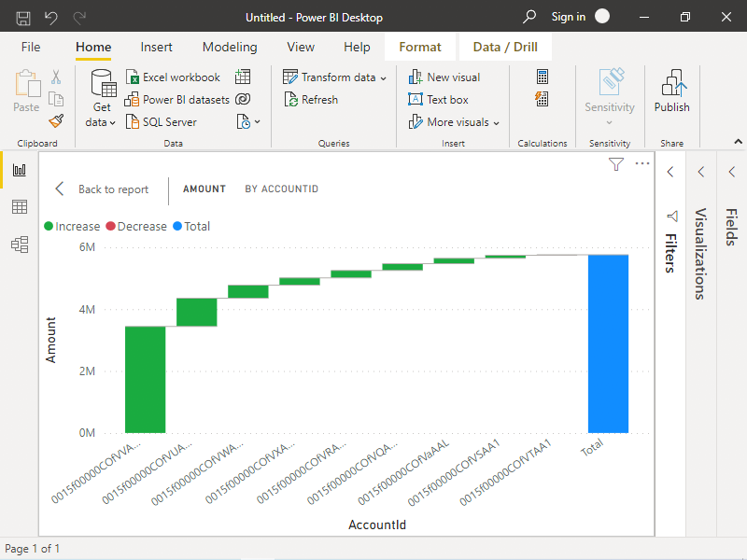Switch to the Home ribbon tab
Image resolution: width=747 pixels, height=560 pixels.
pyautogui.click(x=93, y=48)
